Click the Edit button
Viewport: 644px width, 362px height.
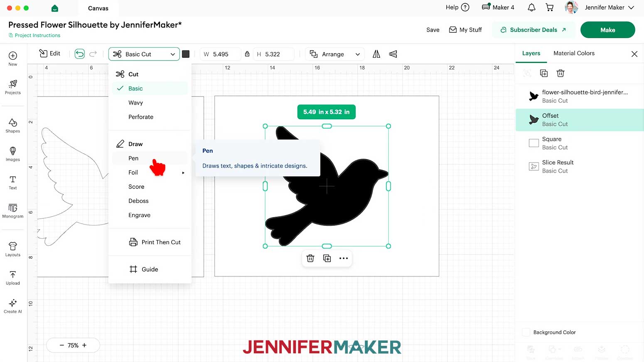point(49,54)
